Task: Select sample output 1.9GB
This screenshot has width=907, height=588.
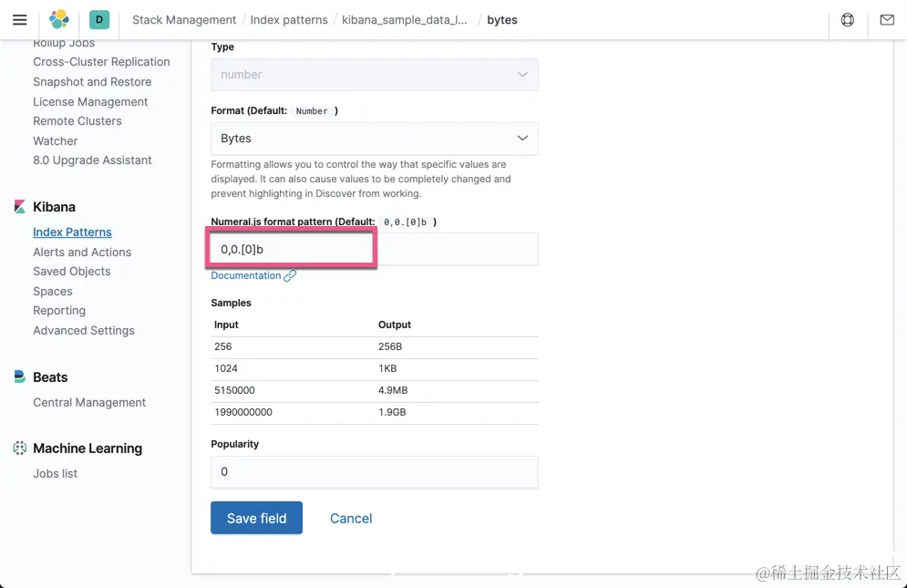Action: tap(392, 412)
